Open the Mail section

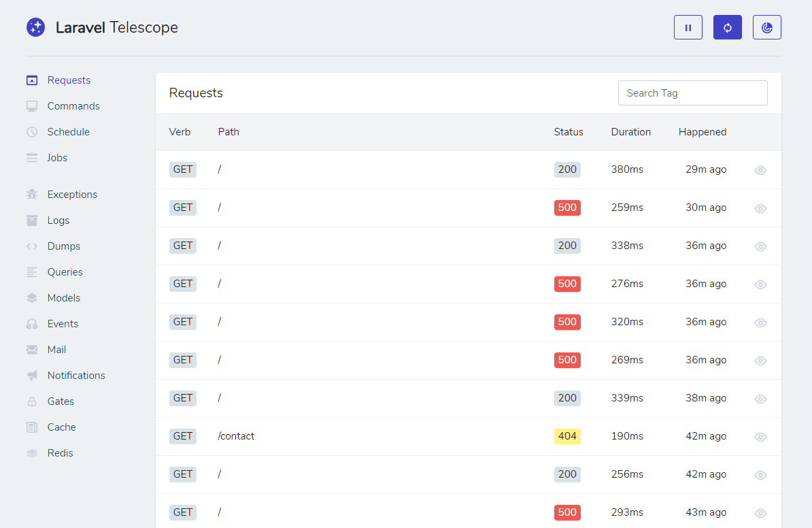click(x=56, y=349)
